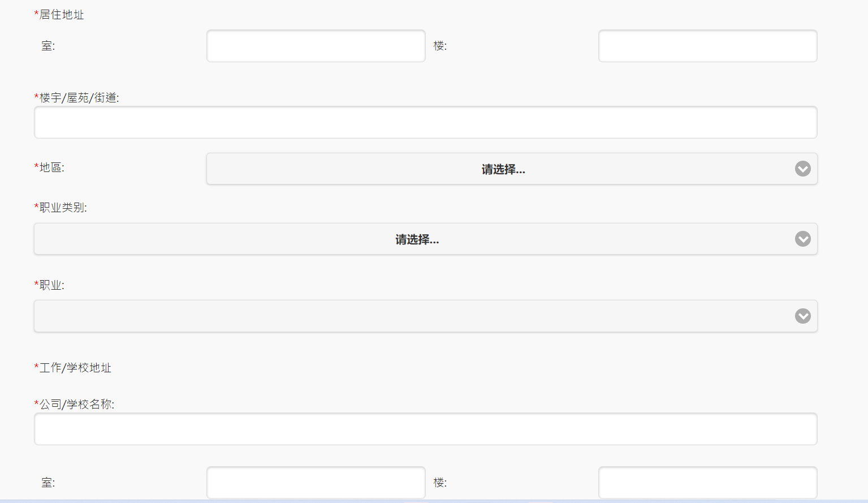Click the 地區 field label
868x503 pixels.
[x=51, y=167]
